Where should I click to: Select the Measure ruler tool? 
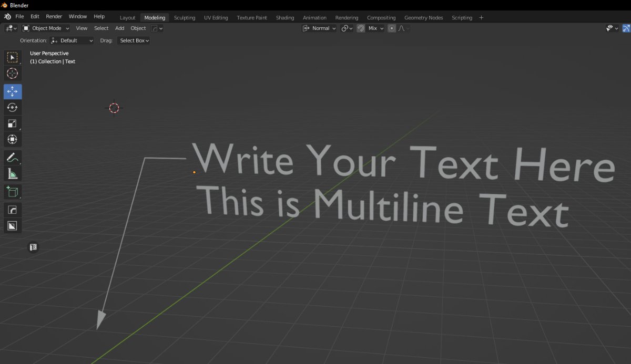pyautogui.click(x=13, y=173)
